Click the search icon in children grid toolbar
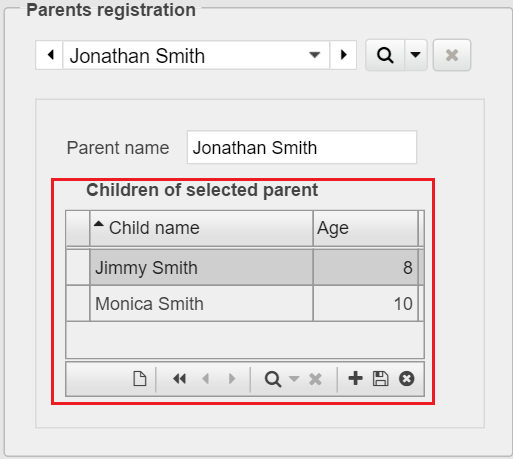Image resolution: width=513 pixels, height=459 pixels. click(273, 379)
